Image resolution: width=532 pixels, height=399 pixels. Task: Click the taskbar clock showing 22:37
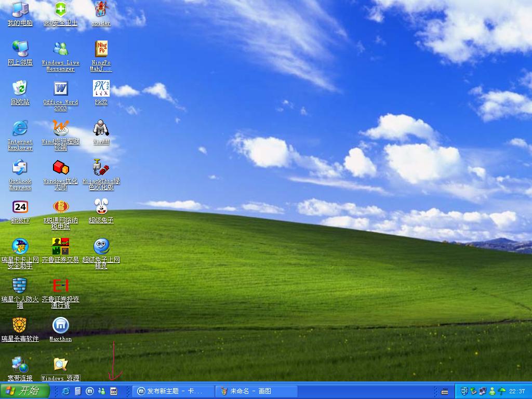point(517,391)
